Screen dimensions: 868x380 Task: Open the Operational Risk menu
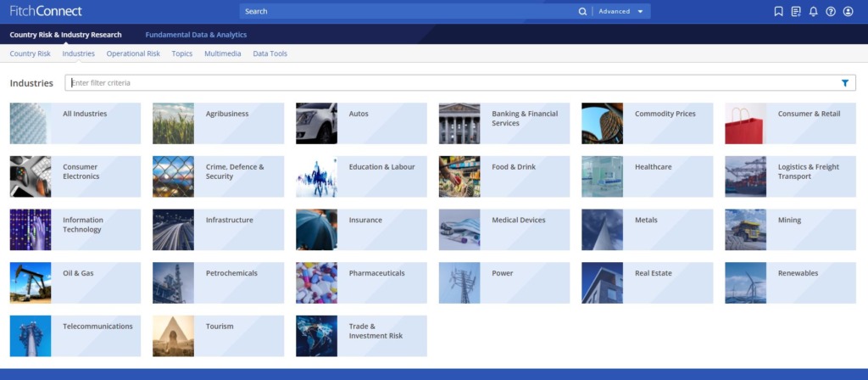coord(133,53)
